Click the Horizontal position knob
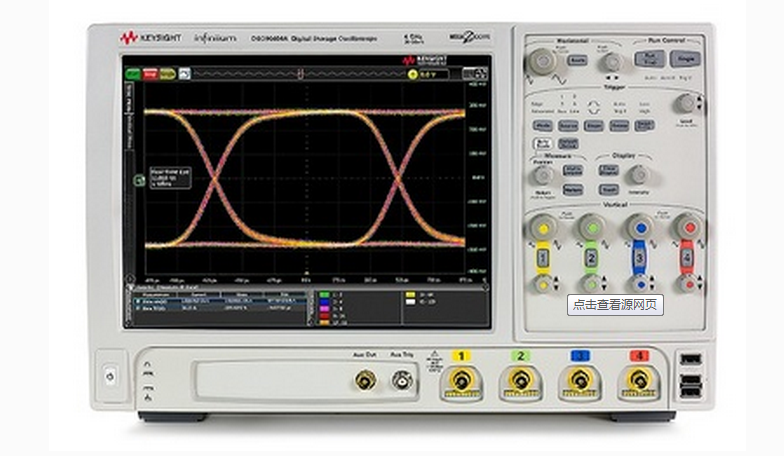Viewport: 784px width, 456px height. tap(611, 62)
